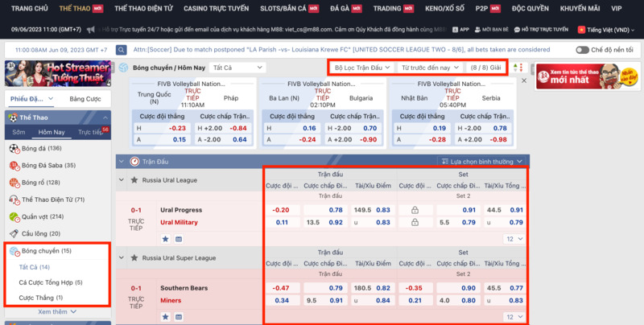Switch to the Sớm tab
The image size is (644, 325).
pyautogui.click(x=19, y=132)
